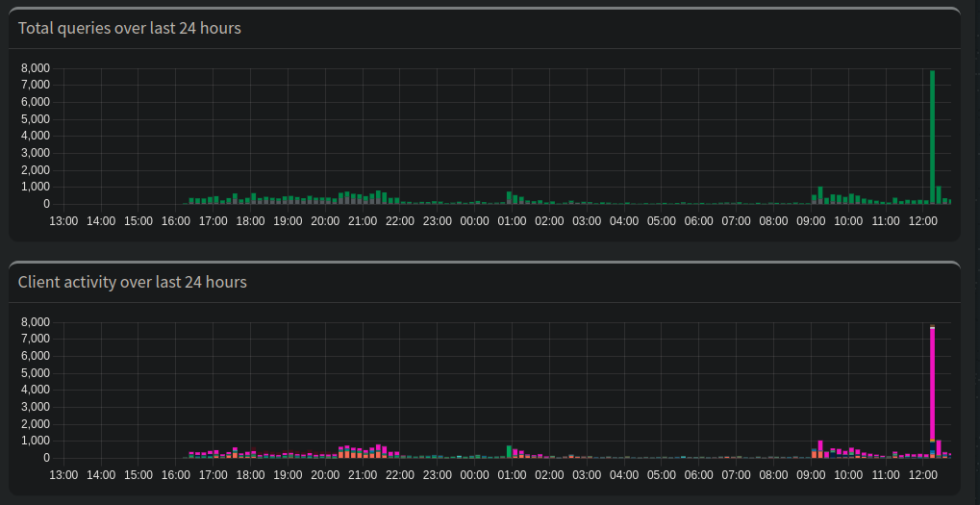Click "7,000" on Client activity y-axis
Viewport: 980px width, 505px height.
click(x=36, y=339)
